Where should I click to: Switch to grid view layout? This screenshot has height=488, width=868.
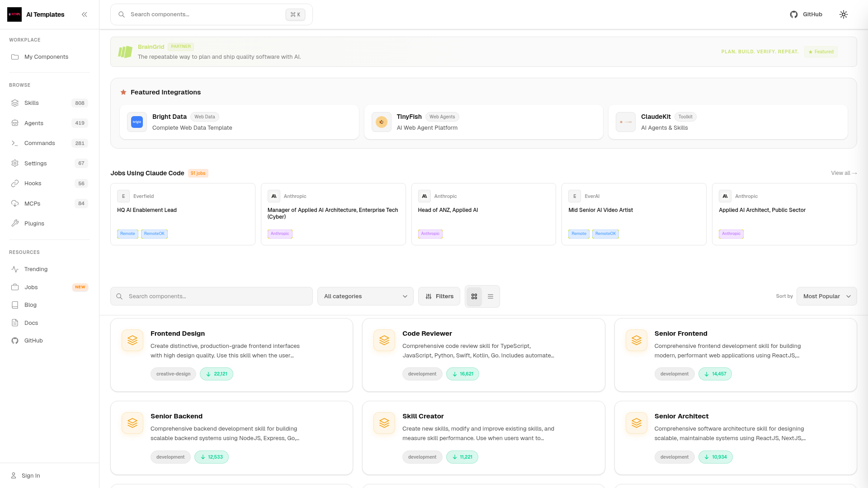(474, 296)
